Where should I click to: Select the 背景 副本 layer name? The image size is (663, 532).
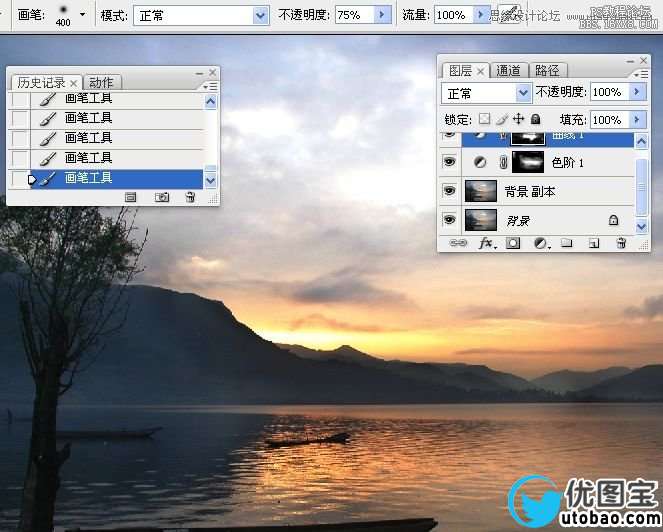pyautogui.click(x=530, y=192)
